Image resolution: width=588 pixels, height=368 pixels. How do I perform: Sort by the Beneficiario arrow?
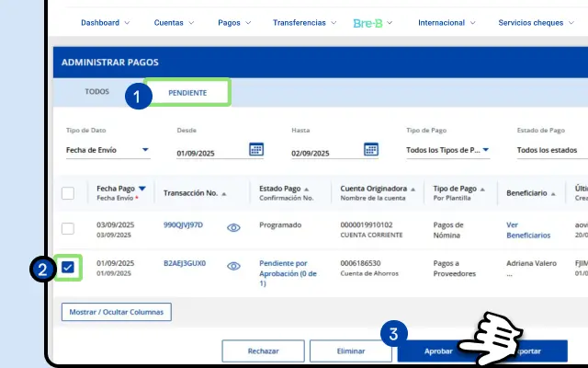pyautogui.click(x=553, y=194)
